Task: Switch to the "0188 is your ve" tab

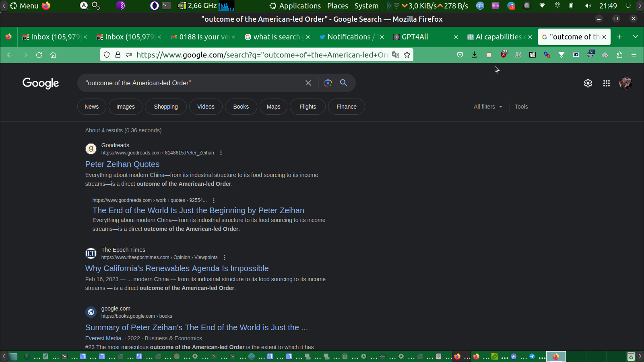Action: [x=203, y=37]
